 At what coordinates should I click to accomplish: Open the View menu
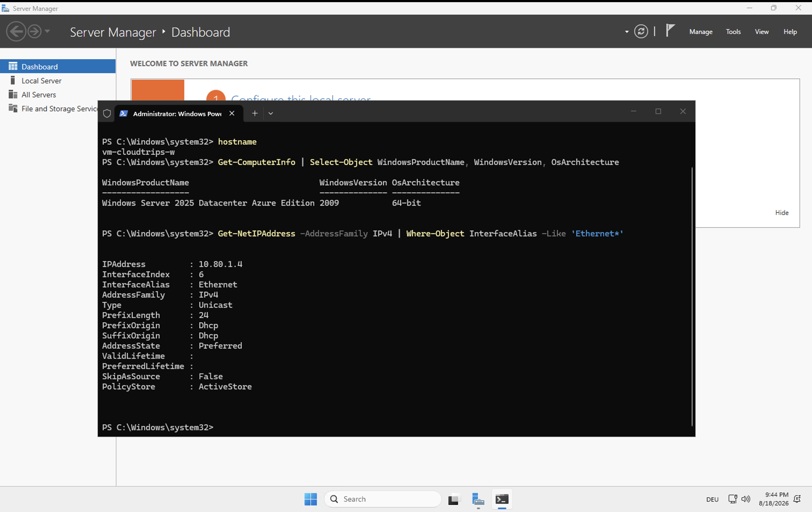click(x=762, y=32)
